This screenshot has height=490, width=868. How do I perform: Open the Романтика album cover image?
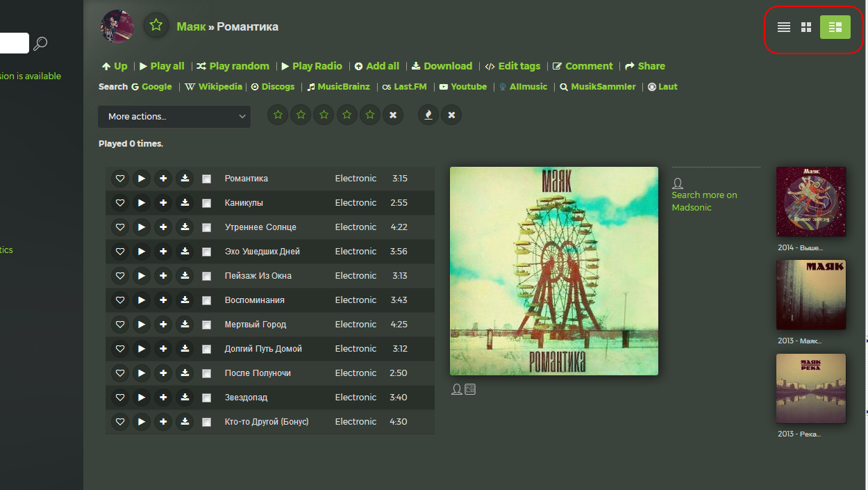554,271
